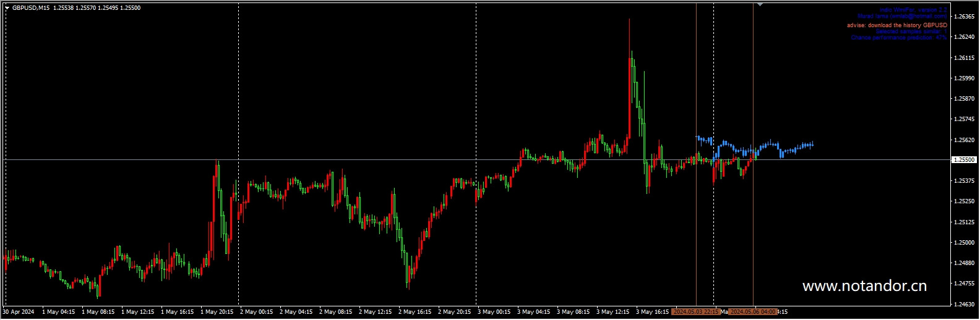Click the '30 Apr 2024' time axis label
Viewport: 980px width, 320px height.
pos(19,312)
